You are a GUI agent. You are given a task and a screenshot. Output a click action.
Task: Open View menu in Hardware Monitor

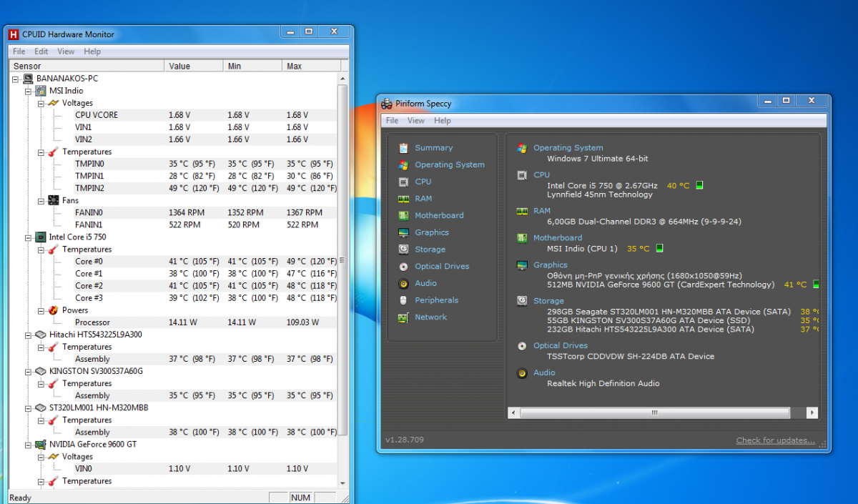pyautogui.click(x=66, y=51)
